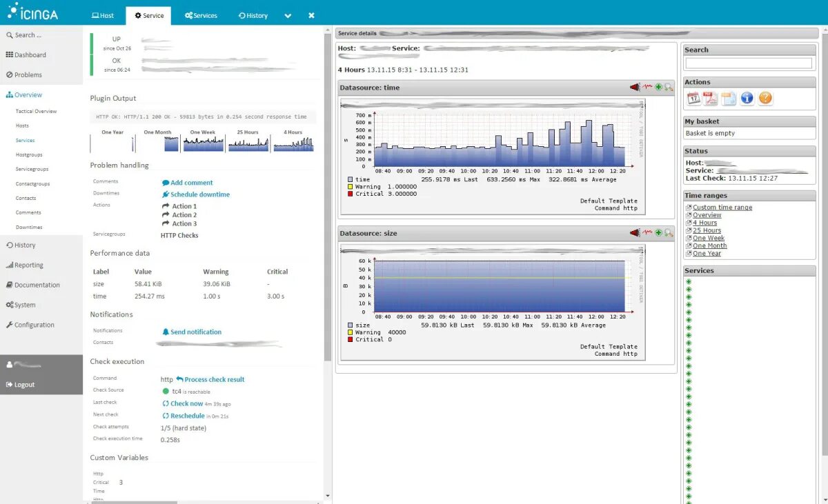Click the sidebar Search field
Screen dimensions: 828x504
point(41,35)
